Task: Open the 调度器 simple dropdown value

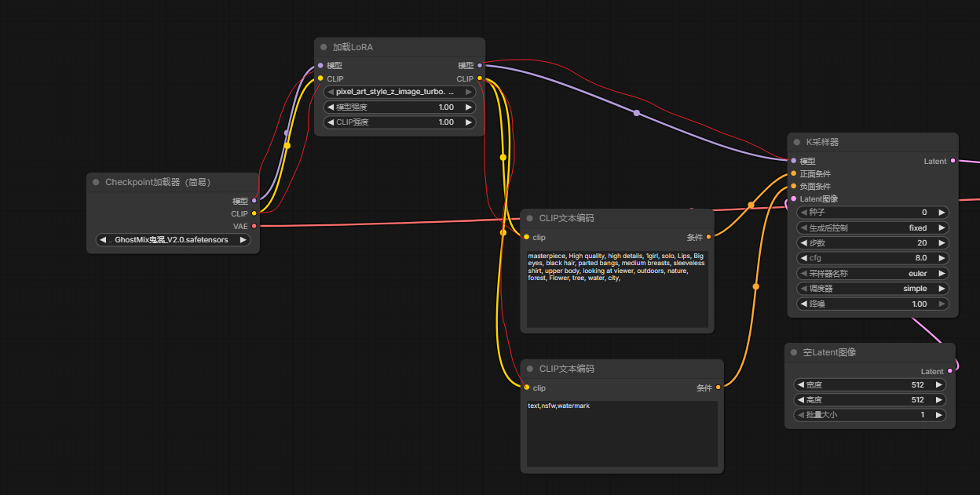Action: click(915, 289)
